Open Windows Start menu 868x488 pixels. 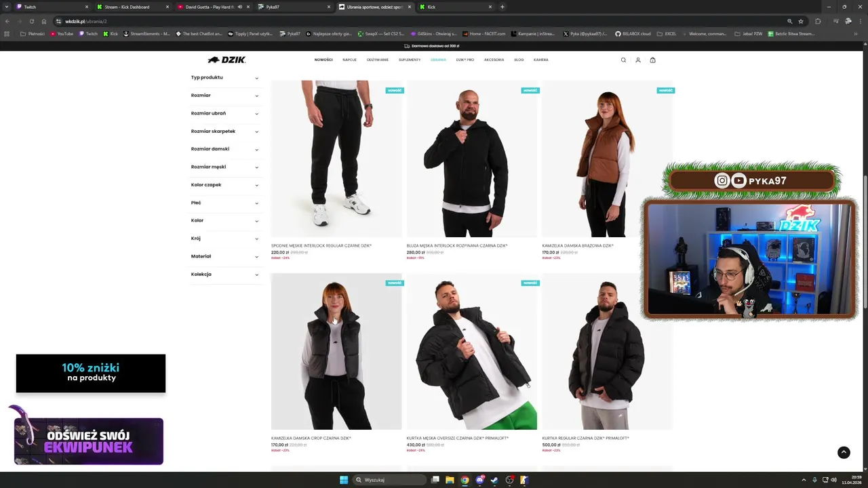coord(344,480)
